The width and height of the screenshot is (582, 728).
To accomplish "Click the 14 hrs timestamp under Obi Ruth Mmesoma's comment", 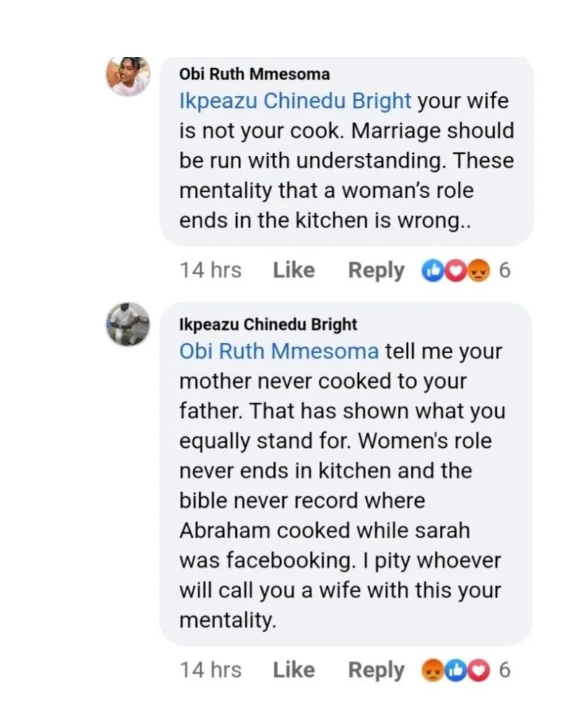I will pyautogui.click(x=210, y=270).
